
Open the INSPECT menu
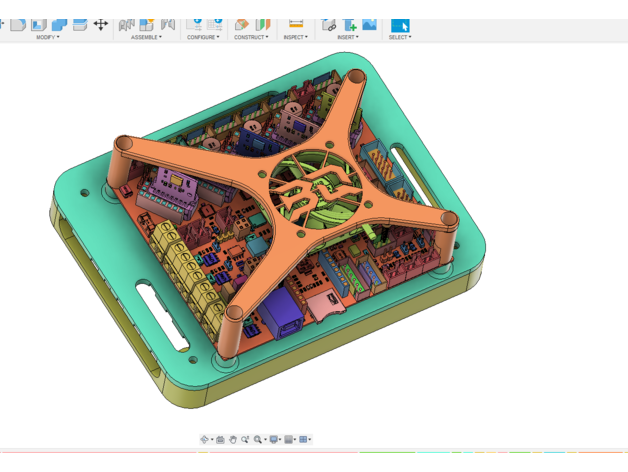(x=295, y=37)
